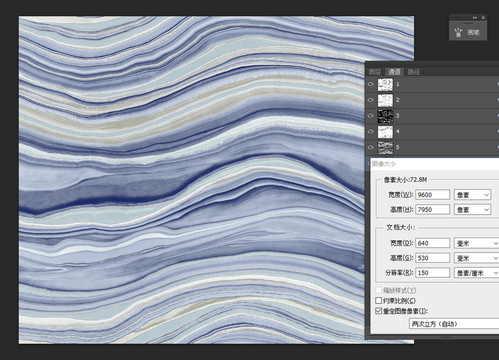Collapse the 画笔 floating panel with double-arrow icon
The image size is (499, 360).
click(x=475, y=17)
